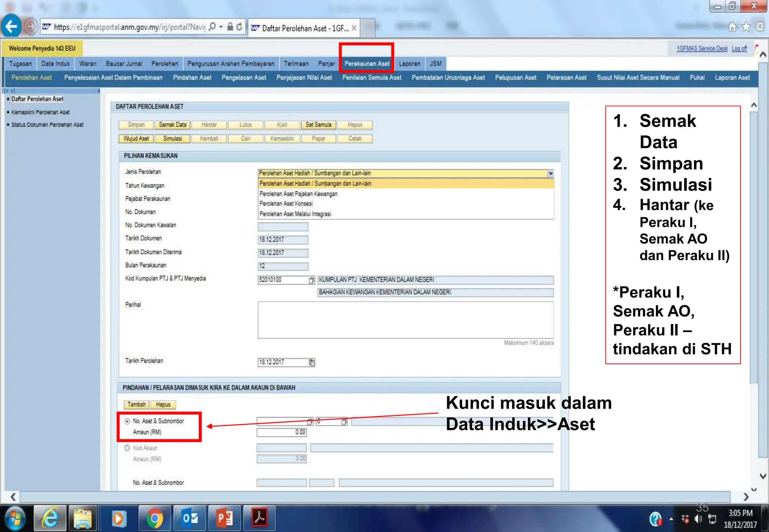
Task: Click the browser refresh icon
Action: pyautogui.click(x=239, y=27)
